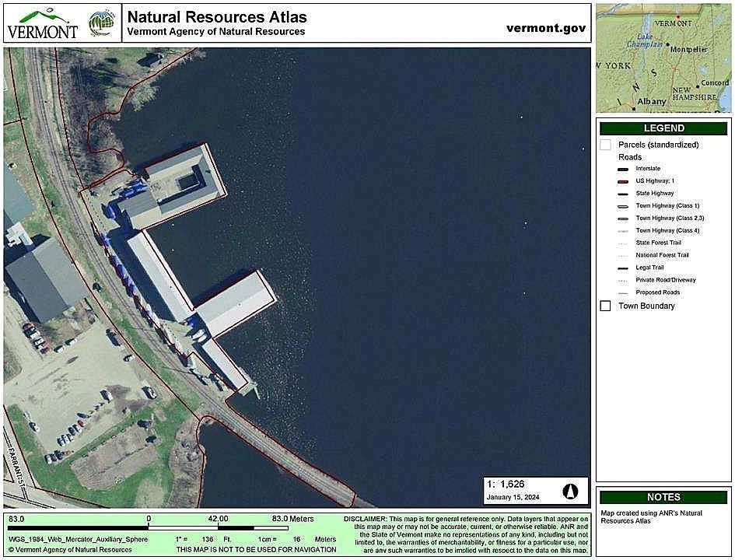This screenshot has width=735, height=560.
Task: Click the vermont.gov link in header
Action: point(544,28)
